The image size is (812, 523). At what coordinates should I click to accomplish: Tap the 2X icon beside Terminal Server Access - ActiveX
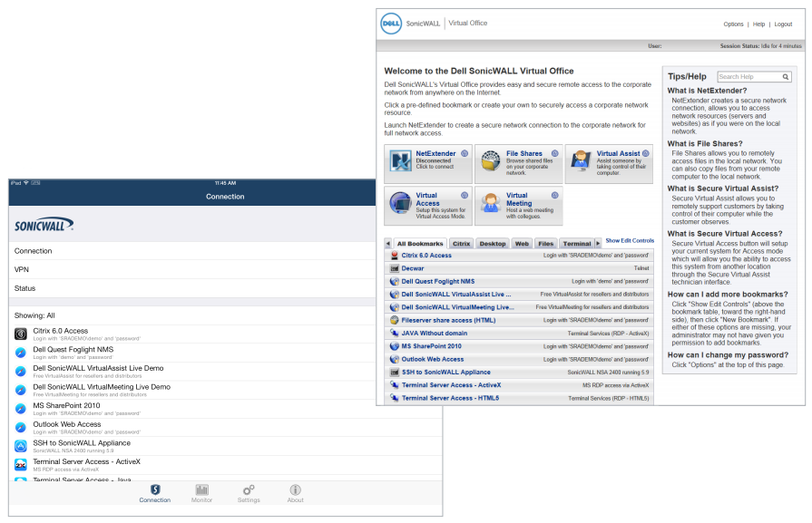pyautogui.click(x=21, y=465)
